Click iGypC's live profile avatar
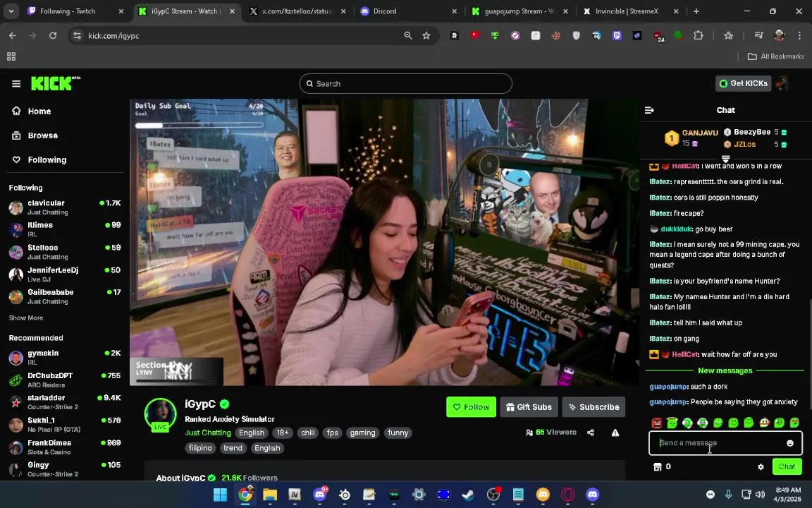This screenshot has width=812, height=508. click(160, 415)
